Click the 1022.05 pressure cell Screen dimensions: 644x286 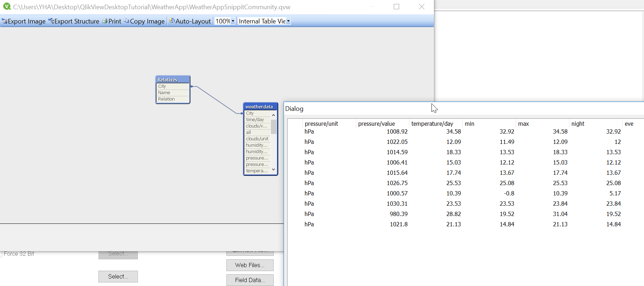coord(397,142)
